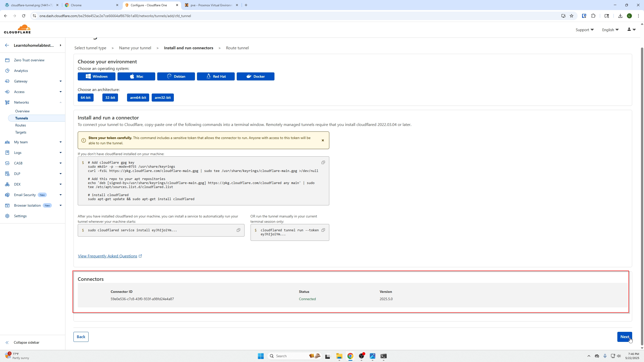
Task: Open the English language dropdown
Action: point(610,30)
